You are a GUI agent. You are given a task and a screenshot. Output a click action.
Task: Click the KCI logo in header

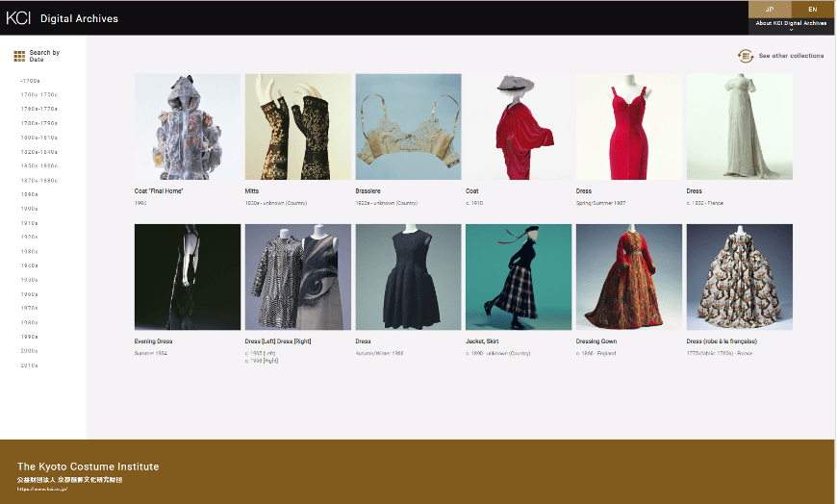19,17
